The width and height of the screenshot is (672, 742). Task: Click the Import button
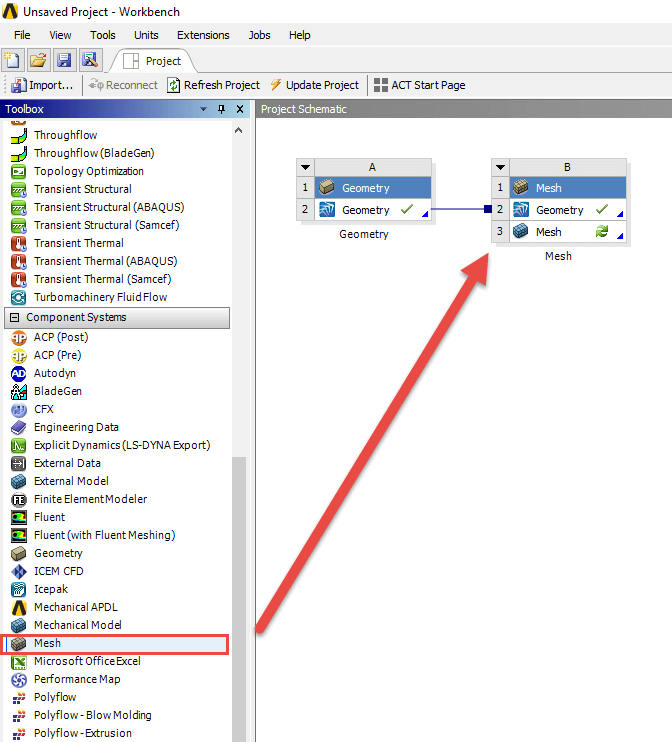[x=42, y=85]
